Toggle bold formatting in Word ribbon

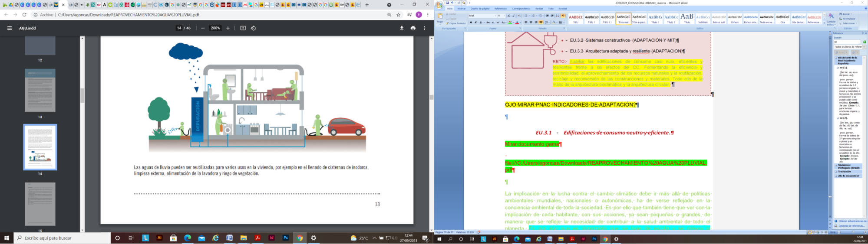pyautogui.click(x=471, y=23)
